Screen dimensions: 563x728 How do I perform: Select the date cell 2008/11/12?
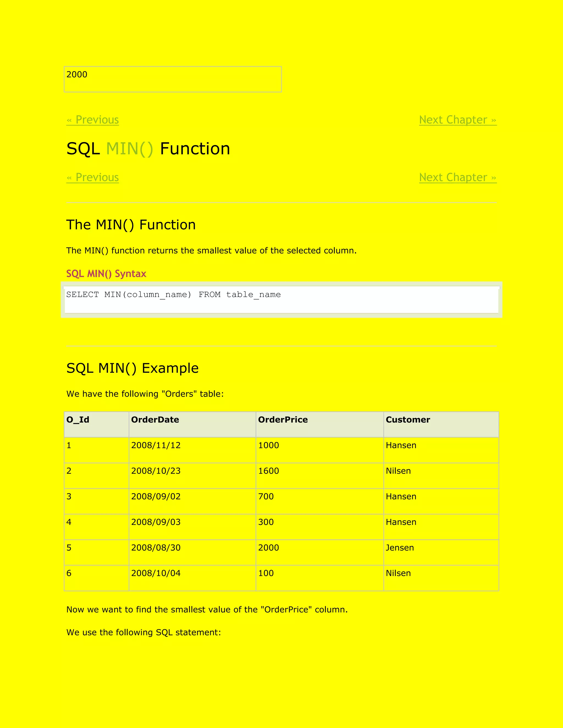pos(192,450)
